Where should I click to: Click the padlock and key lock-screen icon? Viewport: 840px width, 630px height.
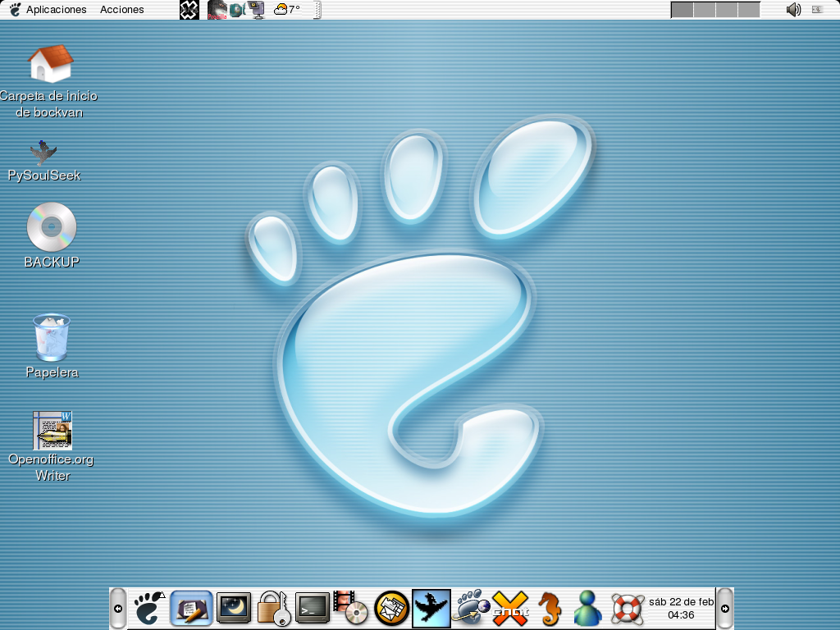click(x=273, y=609)
